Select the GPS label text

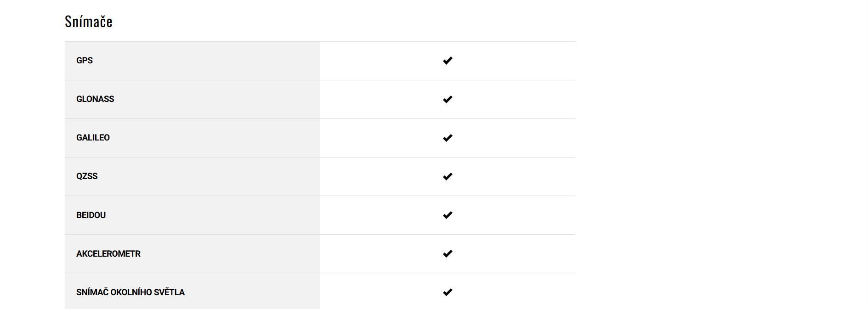pyautogui.click(x=85, y=61)
